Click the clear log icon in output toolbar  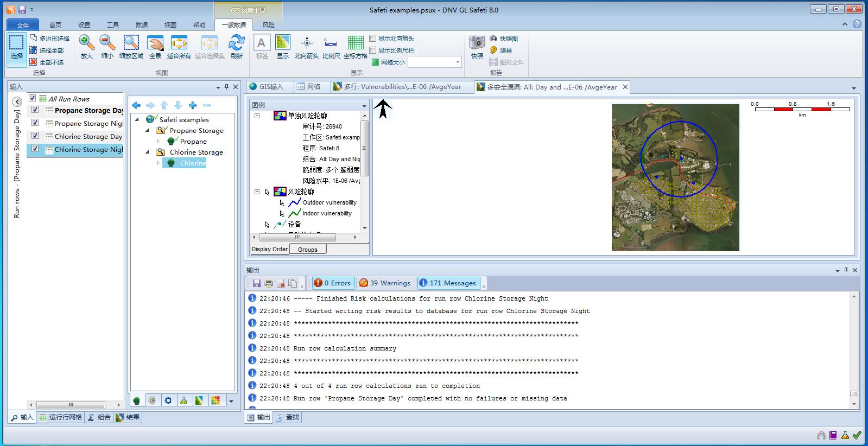coord(281,283)
